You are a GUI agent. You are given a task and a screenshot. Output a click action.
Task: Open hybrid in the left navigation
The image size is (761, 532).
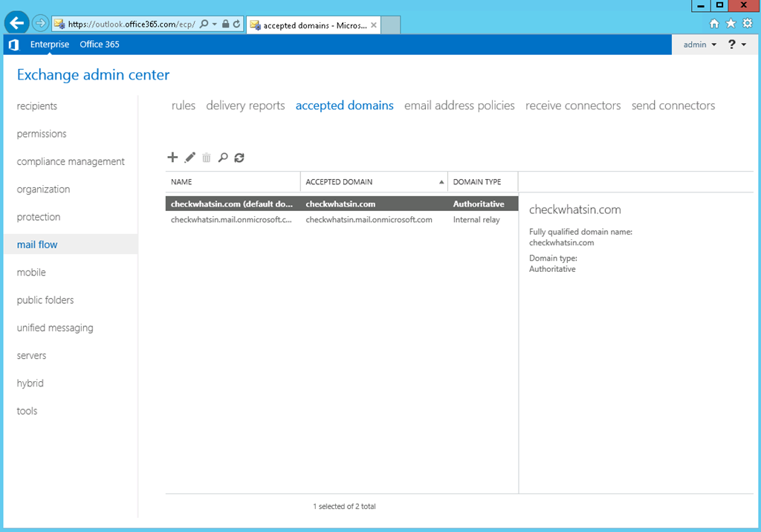tap(30, 383)
